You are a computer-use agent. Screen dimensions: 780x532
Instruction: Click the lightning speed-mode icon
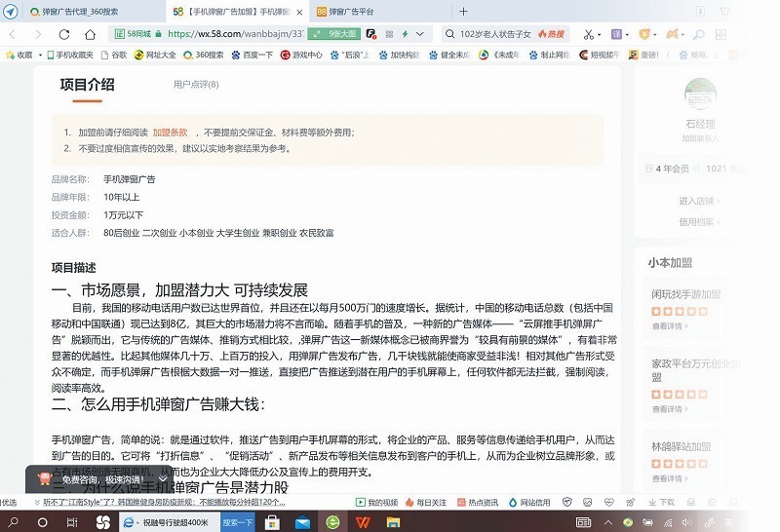pyautogui.click(x=406, y=34)
